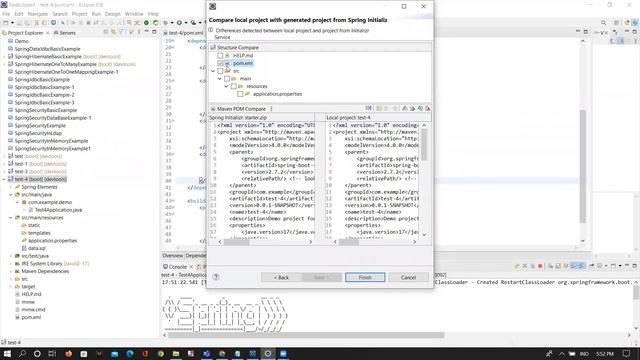Tick the resources folder checkbox
640x360 pixels.
(x=233, y=87)
